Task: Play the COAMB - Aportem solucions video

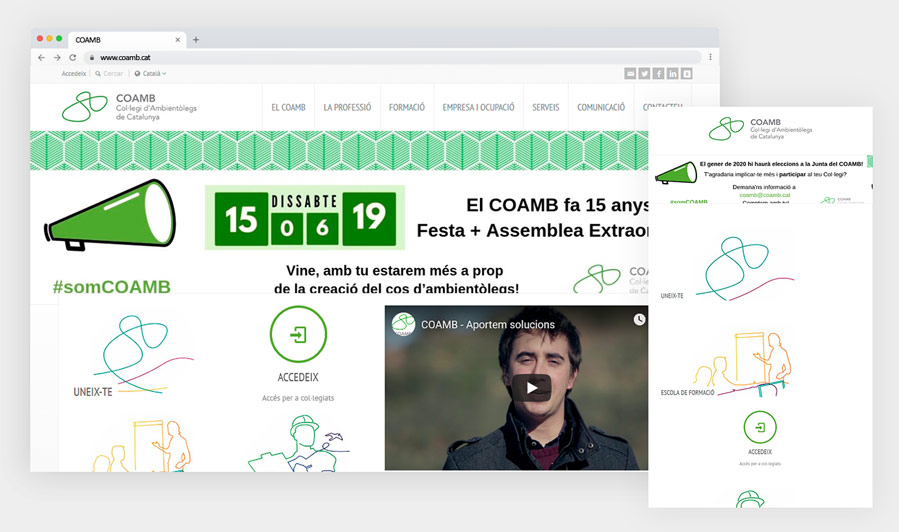Action: click(531, 388)
